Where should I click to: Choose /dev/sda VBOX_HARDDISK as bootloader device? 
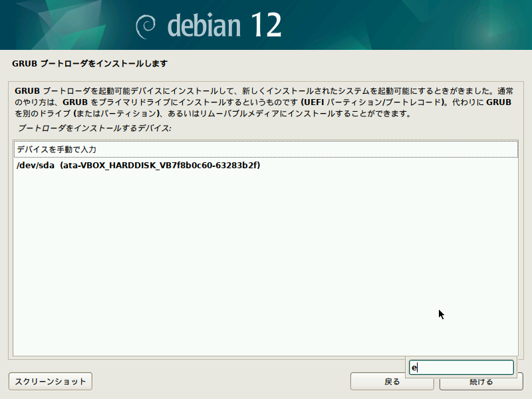click(x=265, y=165)
